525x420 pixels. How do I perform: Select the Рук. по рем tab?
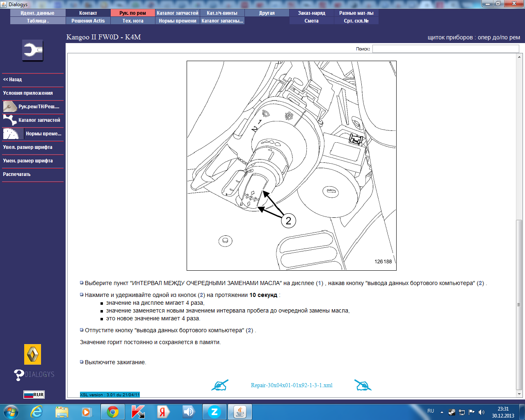tap(133, 13)
